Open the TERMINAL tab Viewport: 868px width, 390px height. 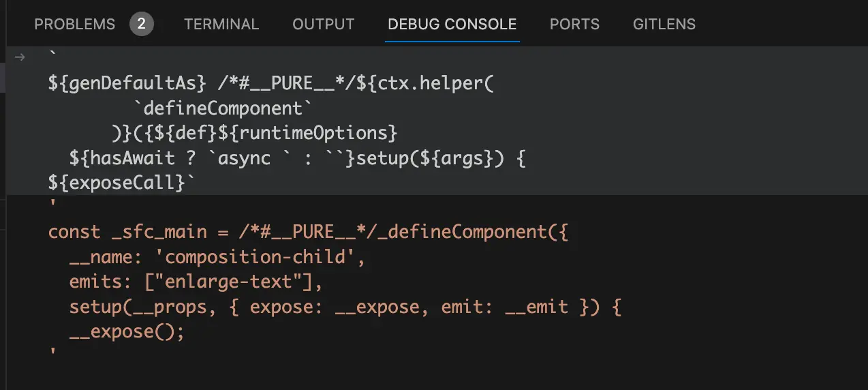[x=221, y=25]
